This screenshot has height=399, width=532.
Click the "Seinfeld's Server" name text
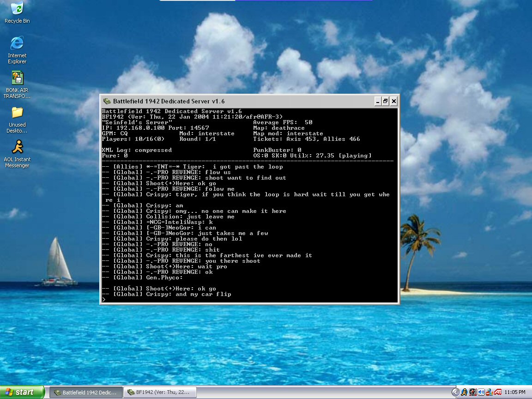point(137,122)
